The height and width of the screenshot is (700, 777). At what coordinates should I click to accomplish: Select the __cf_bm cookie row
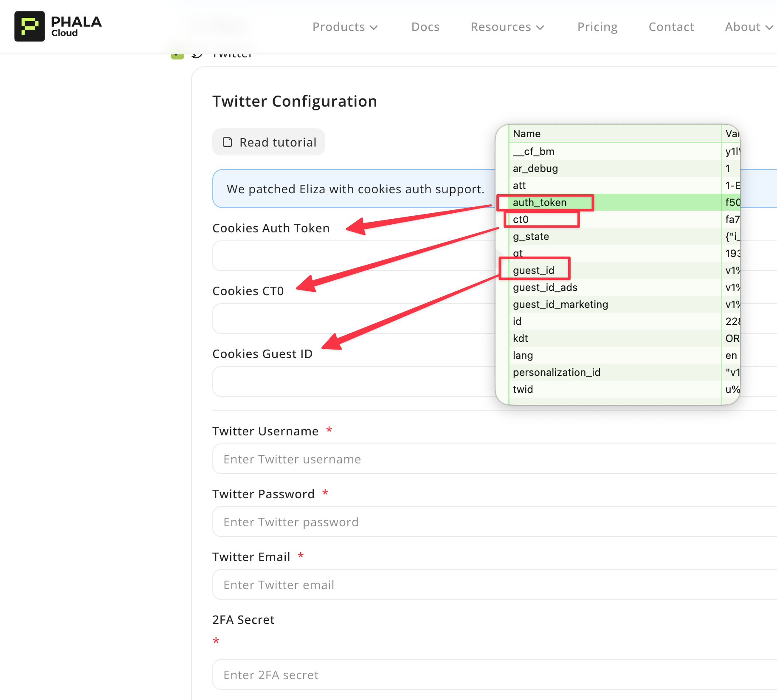(624, 152)
